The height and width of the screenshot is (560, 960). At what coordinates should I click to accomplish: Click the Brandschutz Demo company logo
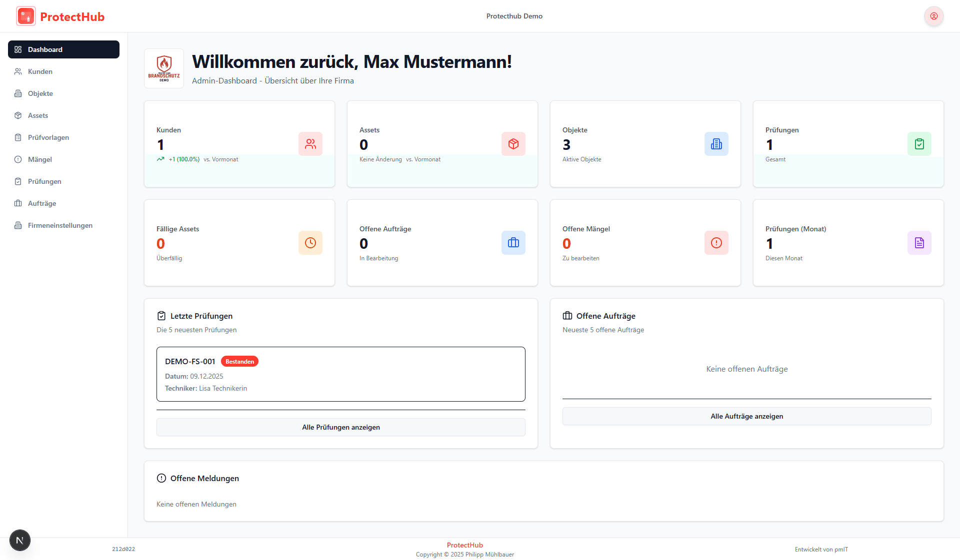pyautogui.click(x=164, y=68)
